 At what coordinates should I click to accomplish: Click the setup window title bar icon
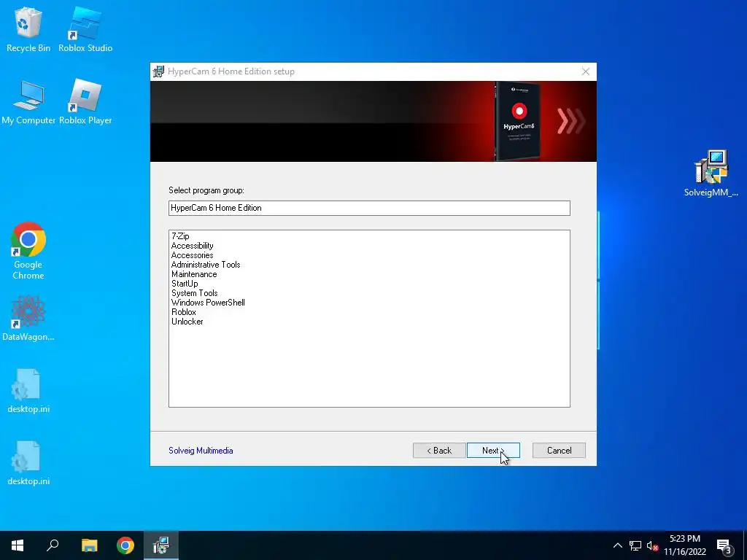pos(158,71)
